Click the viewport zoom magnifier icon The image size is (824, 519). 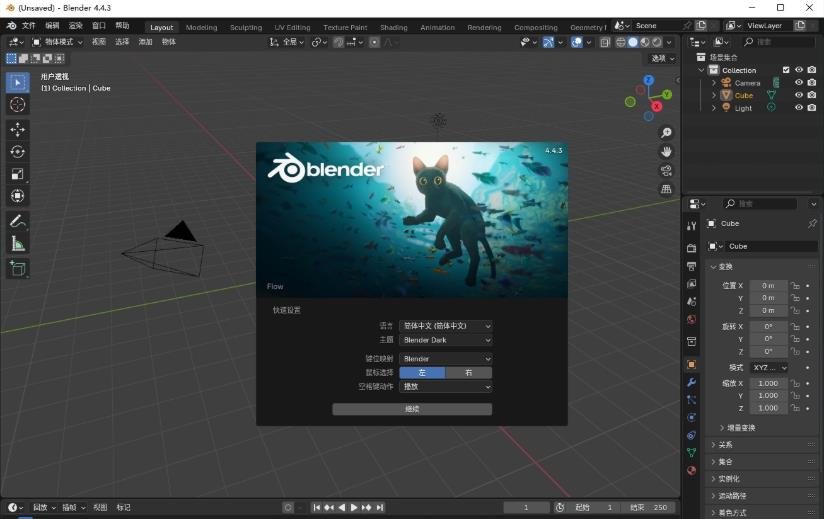666,133
